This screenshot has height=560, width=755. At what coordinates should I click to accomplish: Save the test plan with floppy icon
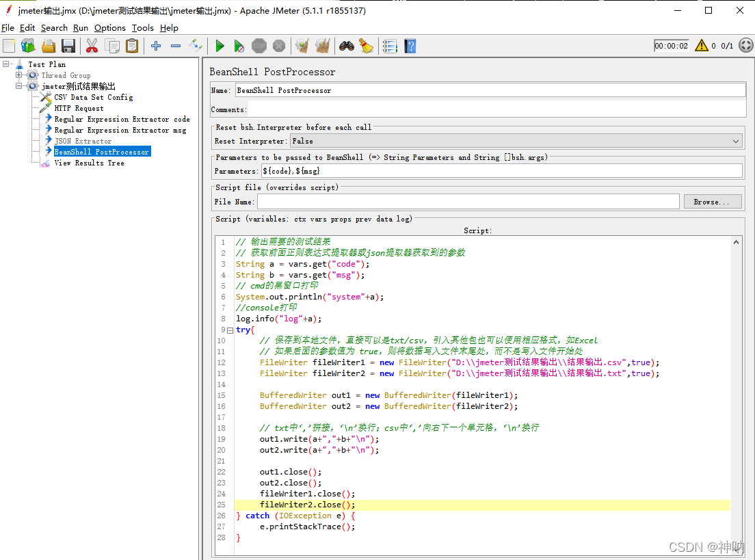[68, 46]
